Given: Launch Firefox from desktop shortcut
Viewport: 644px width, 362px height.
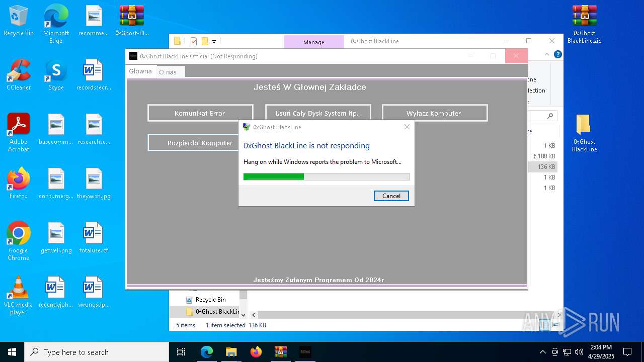Looking at the screenshot, I should (x=19, y=184).
